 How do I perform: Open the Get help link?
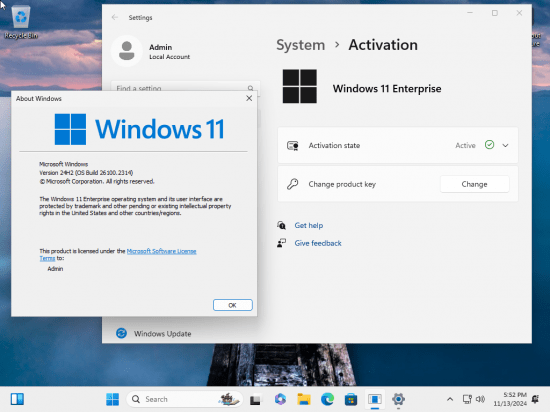[309, 225]
